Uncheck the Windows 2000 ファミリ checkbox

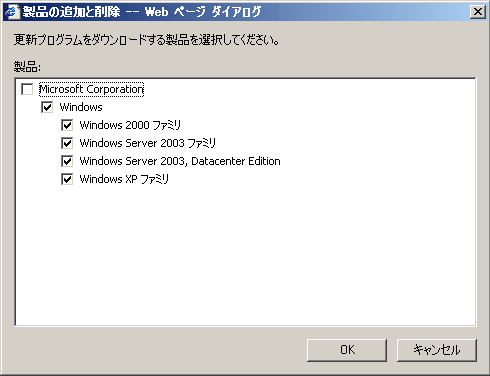pos(67,125)
